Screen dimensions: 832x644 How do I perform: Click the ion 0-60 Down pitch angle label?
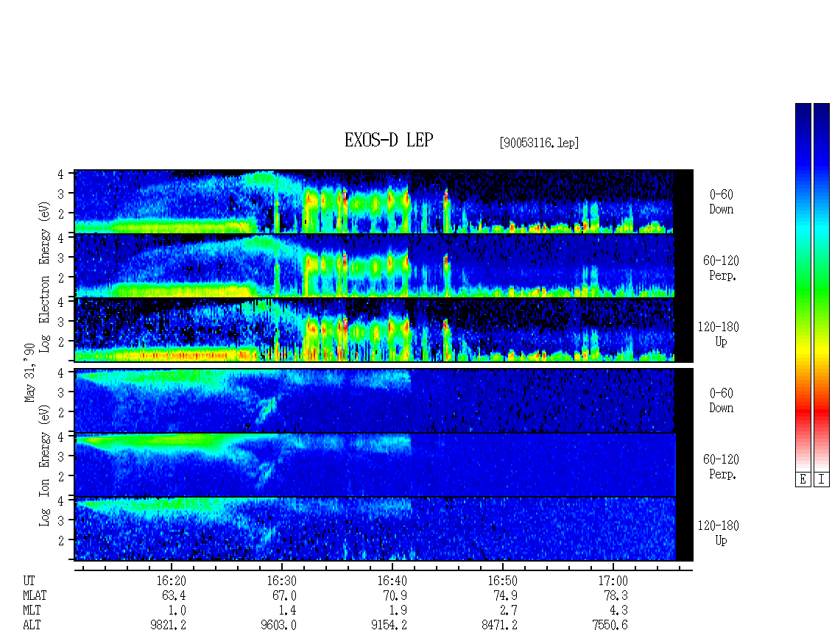(721, 400)
